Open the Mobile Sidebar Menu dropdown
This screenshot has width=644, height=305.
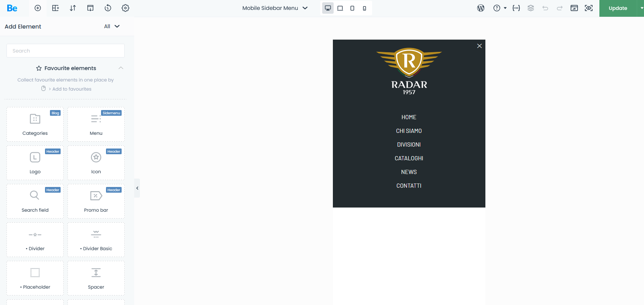point(275,8)
